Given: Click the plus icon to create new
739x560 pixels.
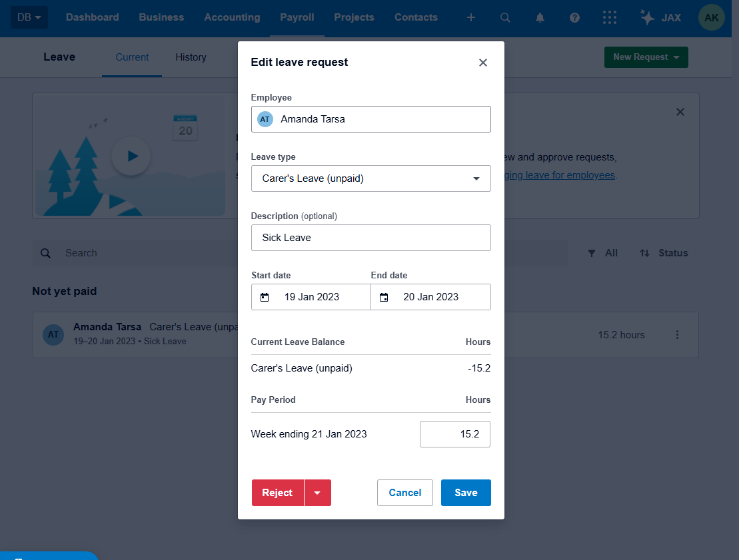Looking at the screenshot, I should click(471, 18).
